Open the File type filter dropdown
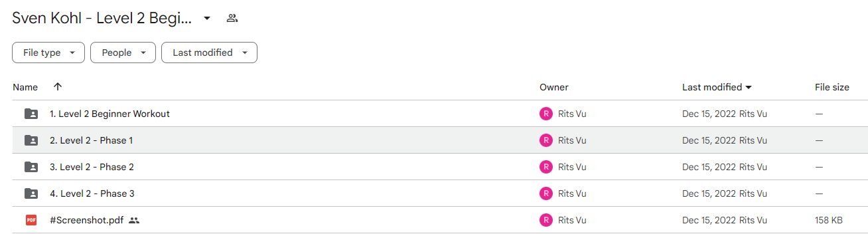 coord(48,53)
